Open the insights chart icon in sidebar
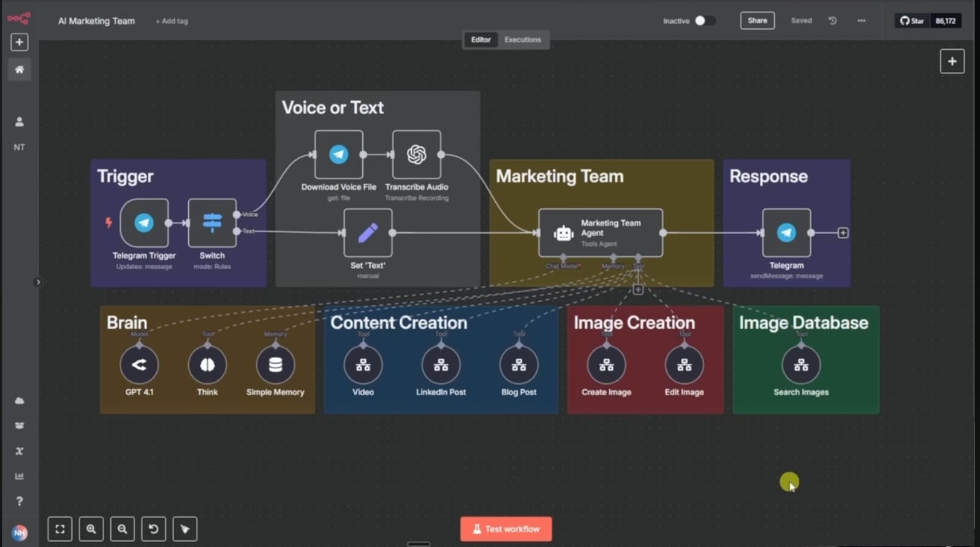This screenshot has width=980, height=547. coord(19,476)
